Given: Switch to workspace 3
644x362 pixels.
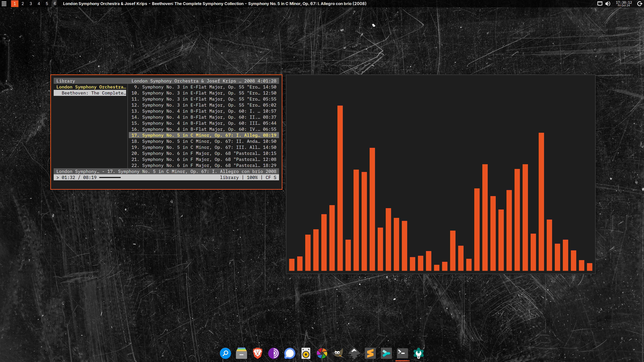Looking at the screenshot, I should coord(31,4).
